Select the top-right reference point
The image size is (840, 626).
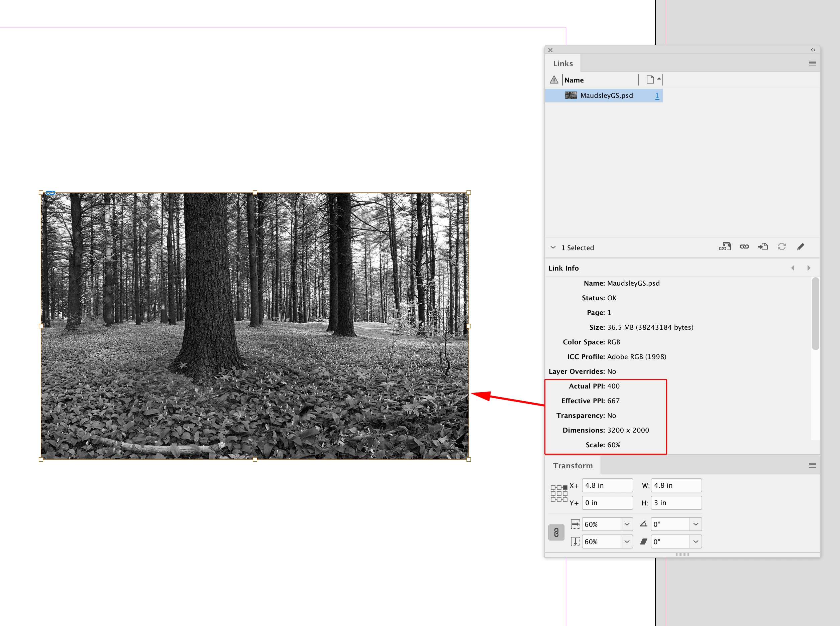click(x=565, y=488)
